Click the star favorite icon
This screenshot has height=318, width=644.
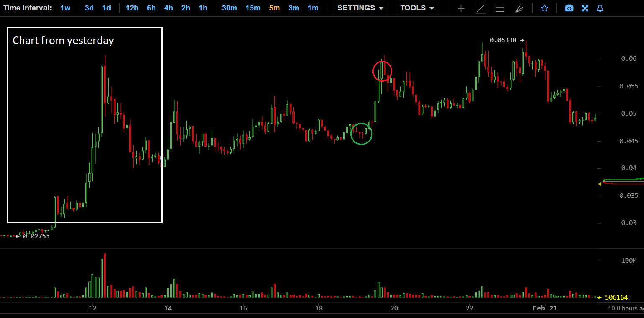coord(544,8)
